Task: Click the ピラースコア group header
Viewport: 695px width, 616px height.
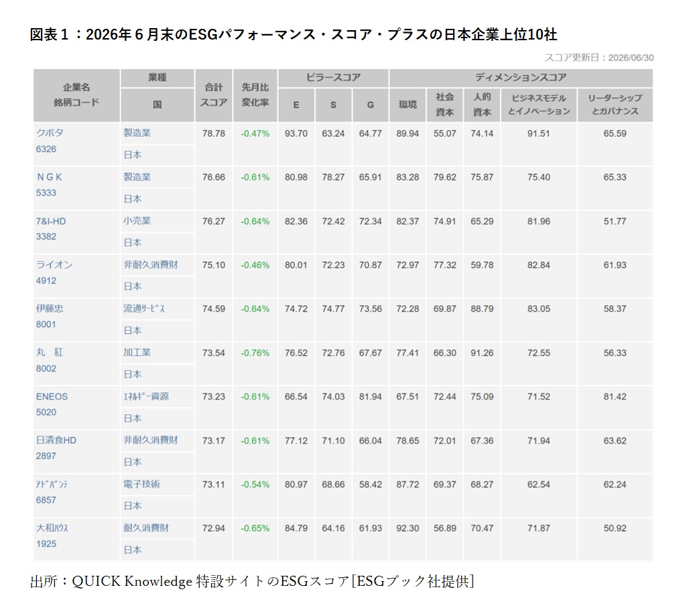Action: point(333,78)
